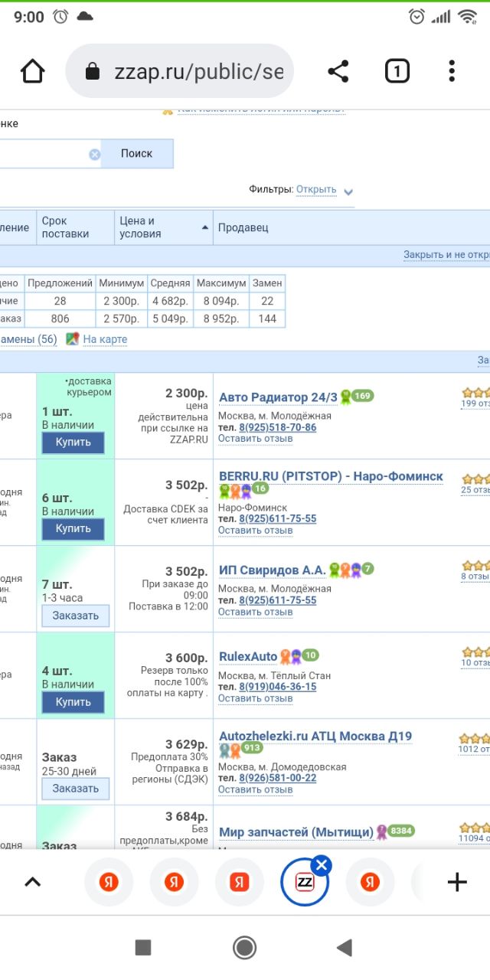Click Купить in the 4 шт. row
Viewport: 490px width, 980px height.
[73, 701]
